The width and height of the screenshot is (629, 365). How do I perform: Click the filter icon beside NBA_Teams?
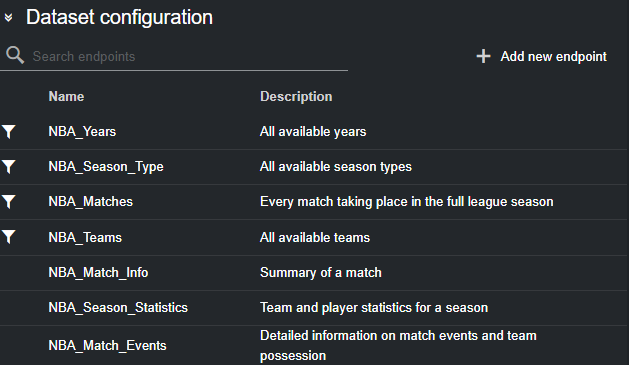[8, 237]
